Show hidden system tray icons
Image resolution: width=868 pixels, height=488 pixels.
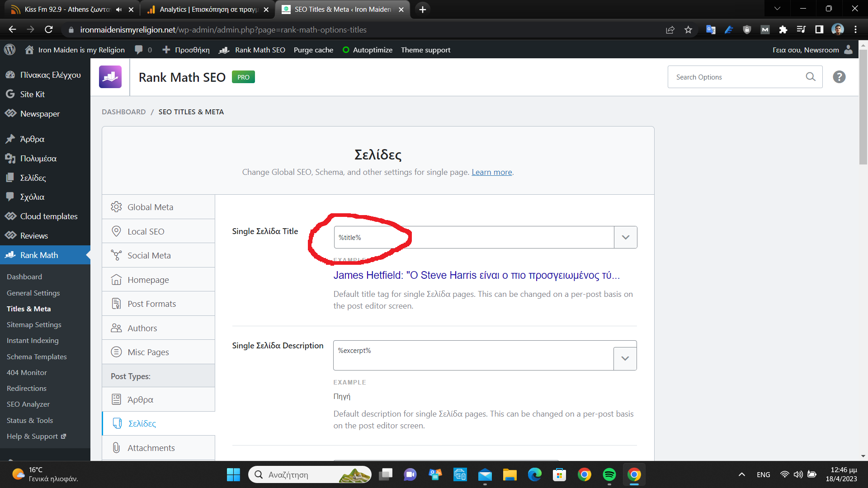point(741,474)
